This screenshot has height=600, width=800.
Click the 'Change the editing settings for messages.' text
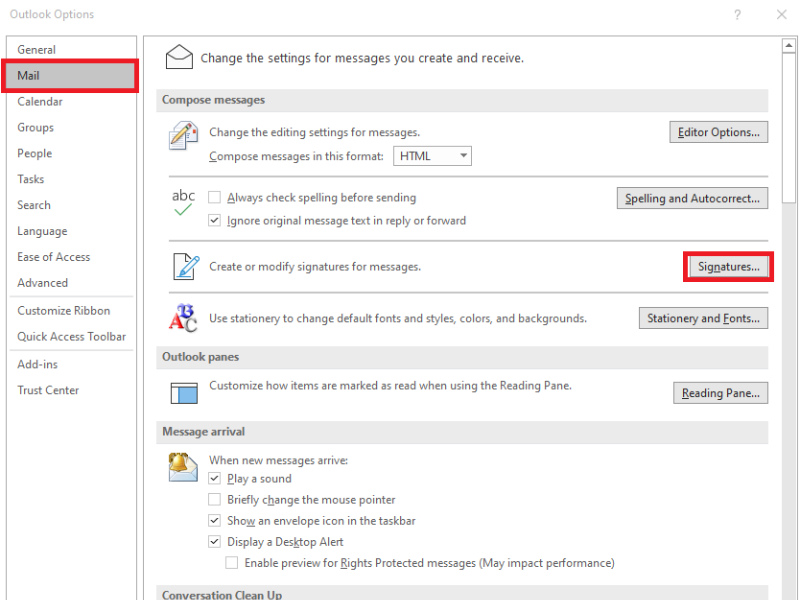pos(314,132)
